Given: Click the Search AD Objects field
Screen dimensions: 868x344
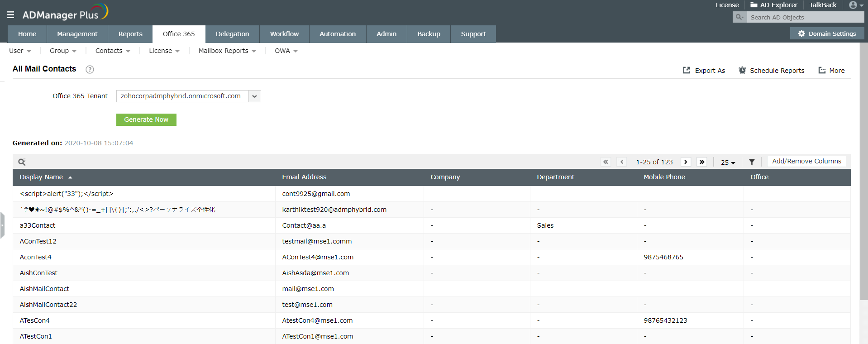Looking at the screenshot, I should tap(805, 18).
